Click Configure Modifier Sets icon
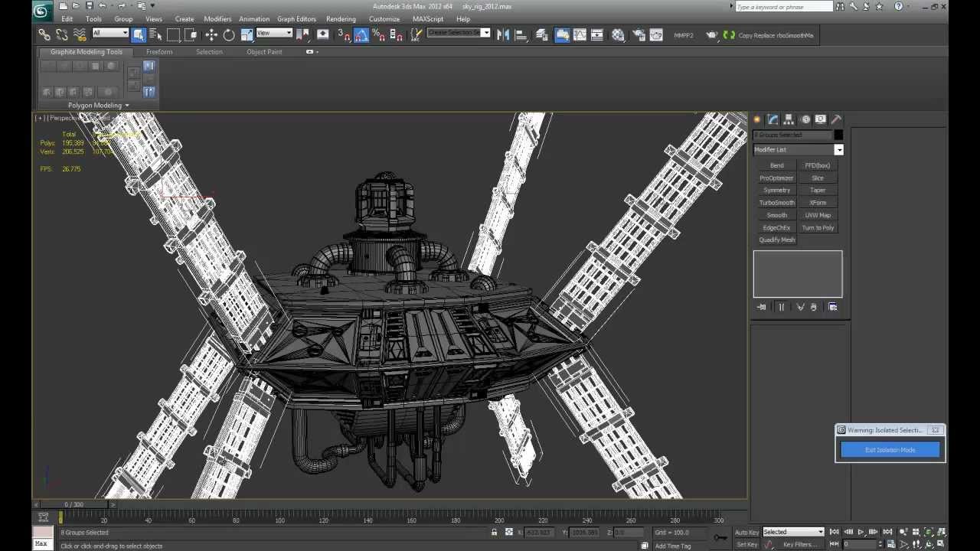 point(833,307)
